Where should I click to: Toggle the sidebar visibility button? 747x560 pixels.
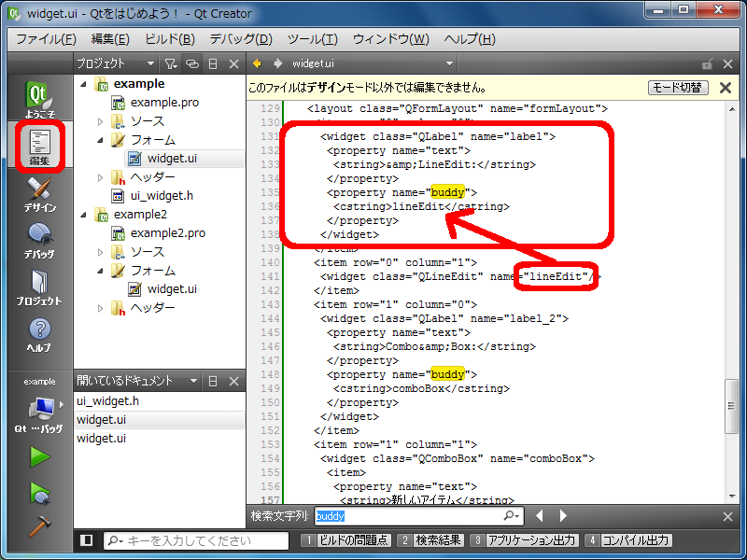(x=87, y=540)
